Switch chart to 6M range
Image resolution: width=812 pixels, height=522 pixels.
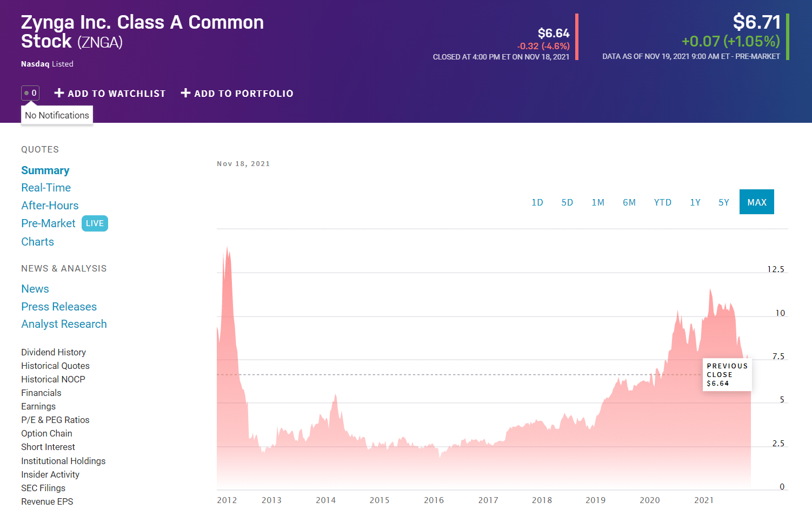(x=629, y=202)
